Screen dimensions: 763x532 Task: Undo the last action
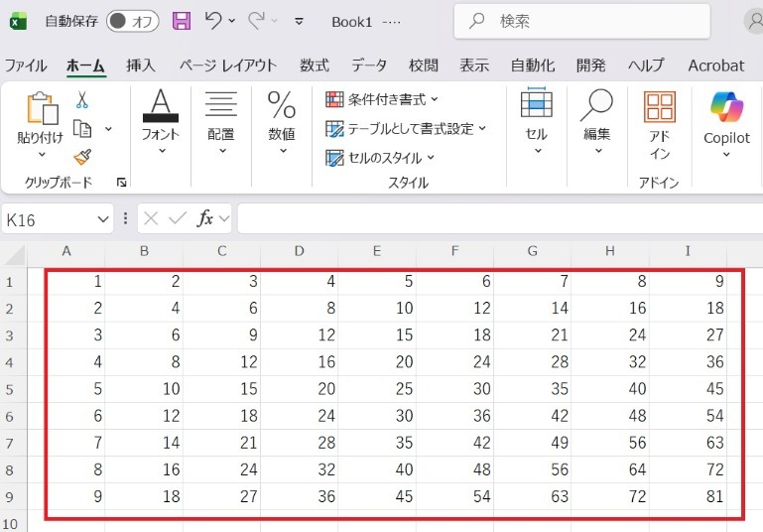213,21
